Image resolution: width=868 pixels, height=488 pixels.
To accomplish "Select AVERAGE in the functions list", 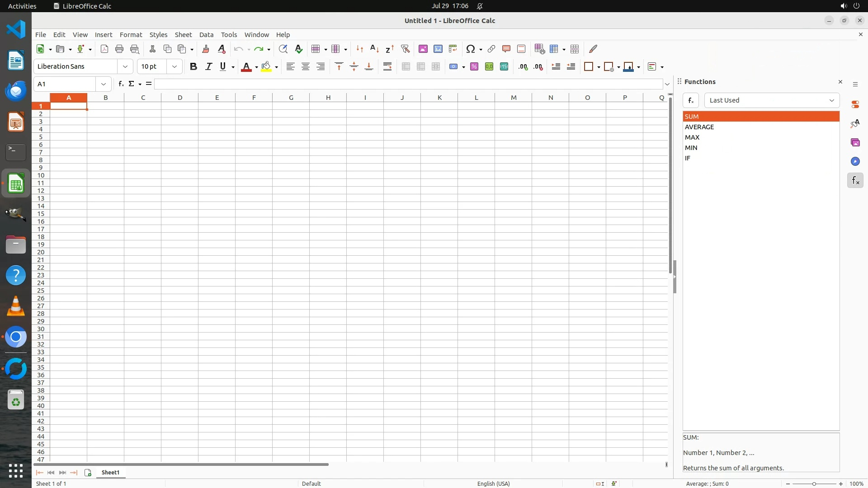I will pyautogui.click(x=699, y=127).
